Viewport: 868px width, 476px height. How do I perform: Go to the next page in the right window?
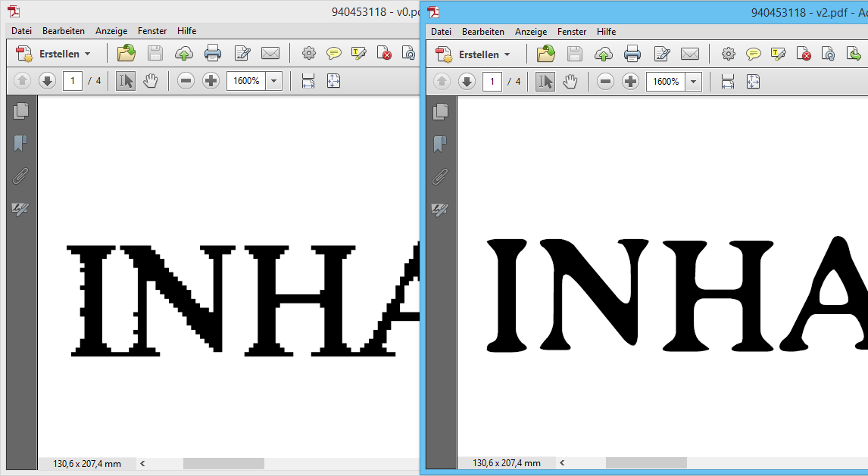tap(467, 82)
